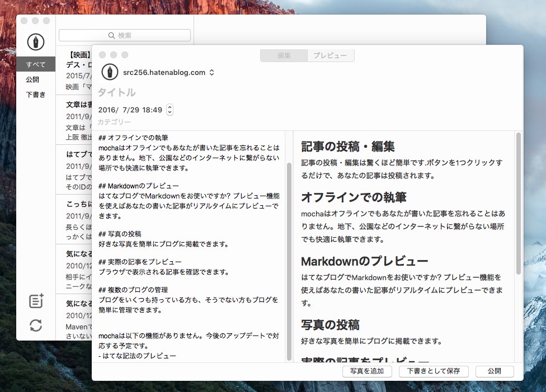
Task: Click the 写真を追加 button
Action: (367, 371)
